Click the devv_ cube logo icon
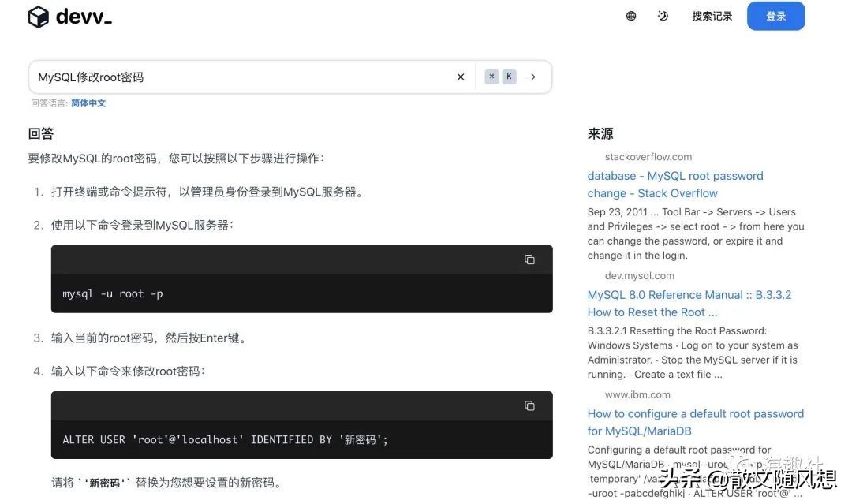Screen dimensions: 852x504 pos(38,17)
